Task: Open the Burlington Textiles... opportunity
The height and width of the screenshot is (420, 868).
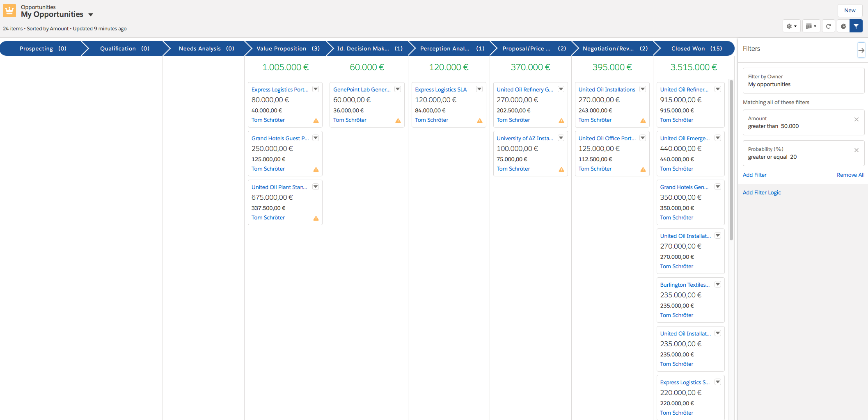Action: pos(685,285)
